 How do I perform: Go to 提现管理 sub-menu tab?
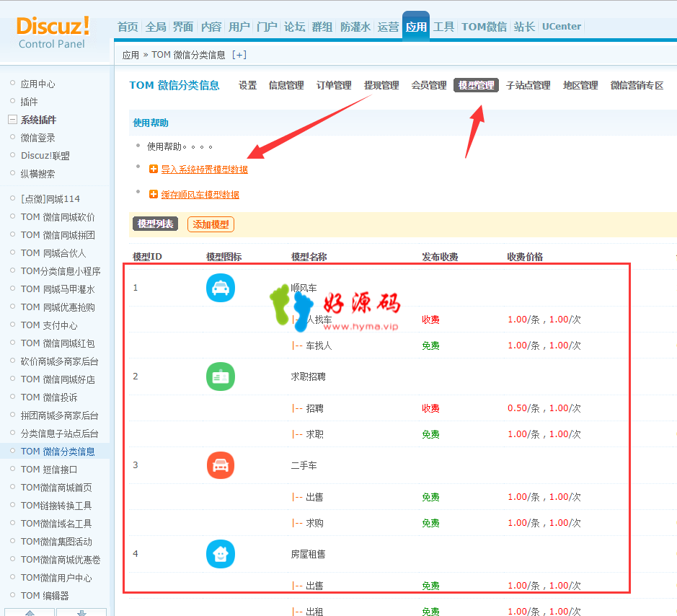381,86
